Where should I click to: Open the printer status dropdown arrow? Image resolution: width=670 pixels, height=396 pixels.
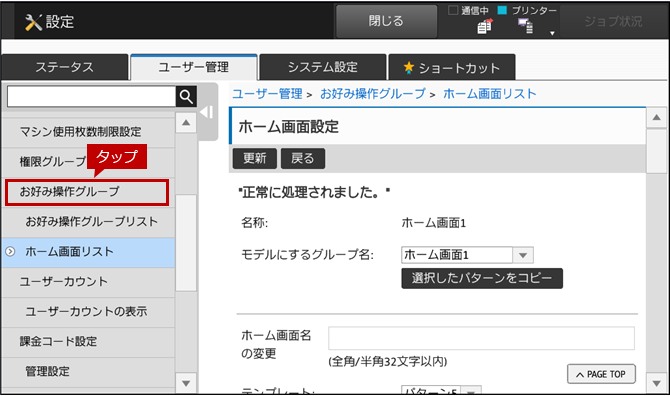(x=552, y=33)
